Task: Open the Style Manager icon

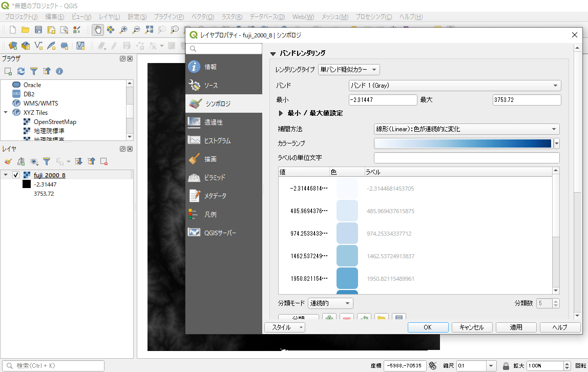Action: click(x=77, y=30)
